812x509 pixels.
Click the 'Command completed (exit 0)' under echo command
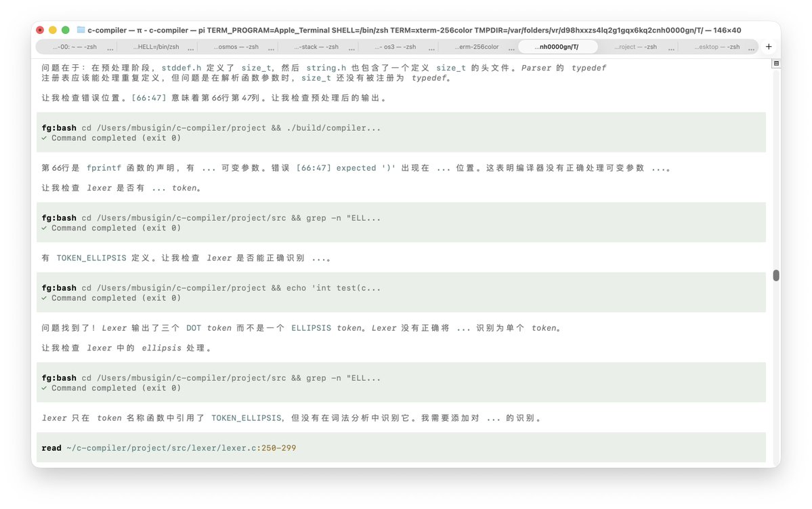point(116,298)
